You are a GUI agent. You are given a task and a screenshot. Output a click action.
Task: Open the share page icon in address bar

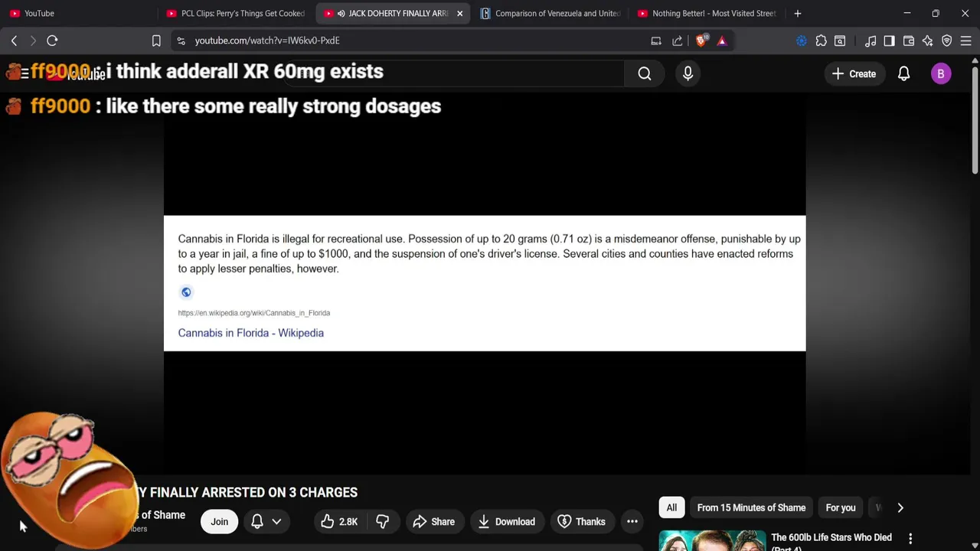coord(678,41)
